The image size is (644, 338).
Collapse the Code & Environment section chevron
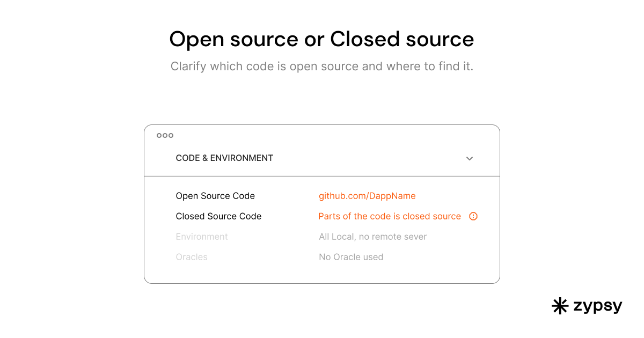tap(470, 158)
